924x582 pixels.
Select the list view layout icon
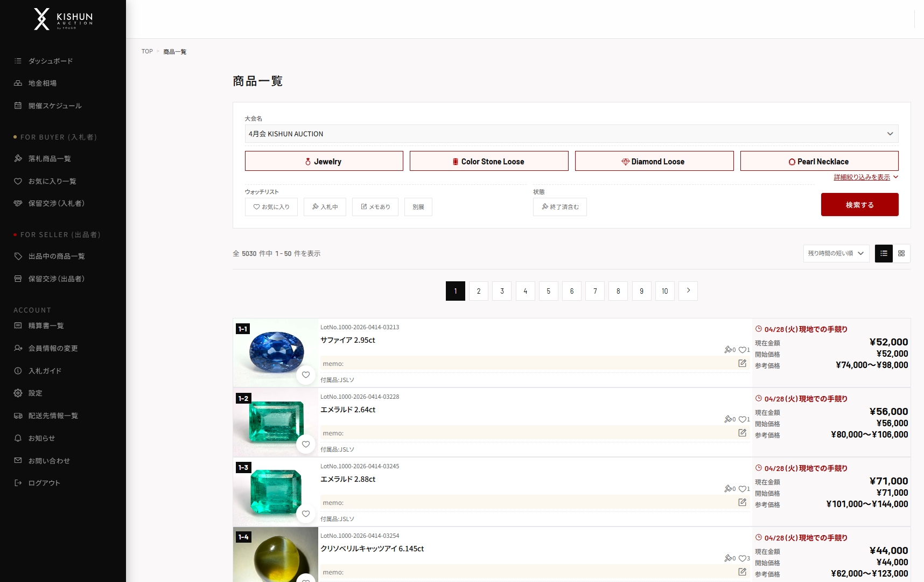coord(884,253)
